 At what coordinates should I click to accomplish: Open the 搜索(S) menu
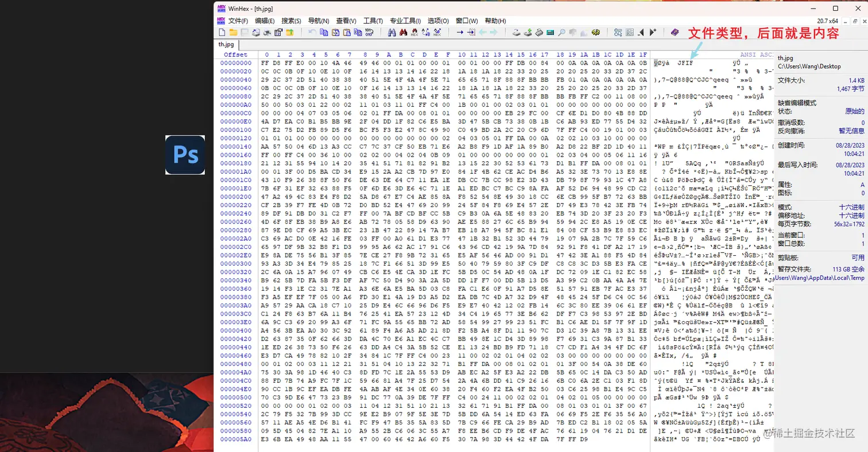pyautogui.click(x=291, y=21)
